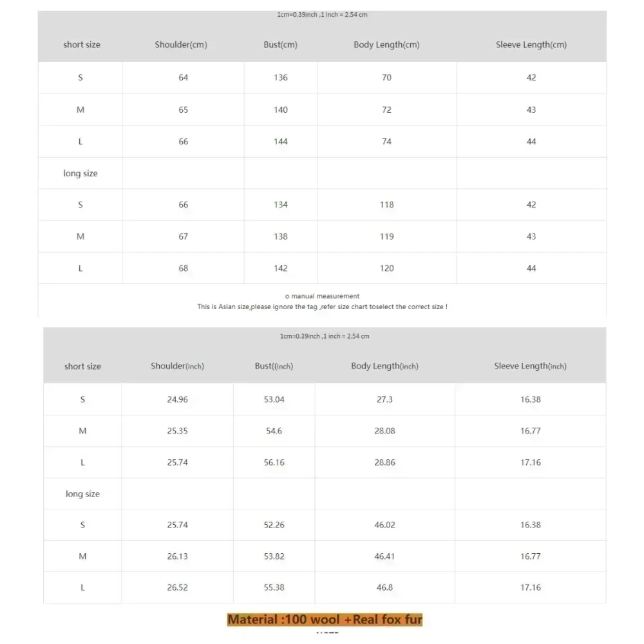
Task: Click the Sleeve Length(inch) header
Action: (530, 366)
